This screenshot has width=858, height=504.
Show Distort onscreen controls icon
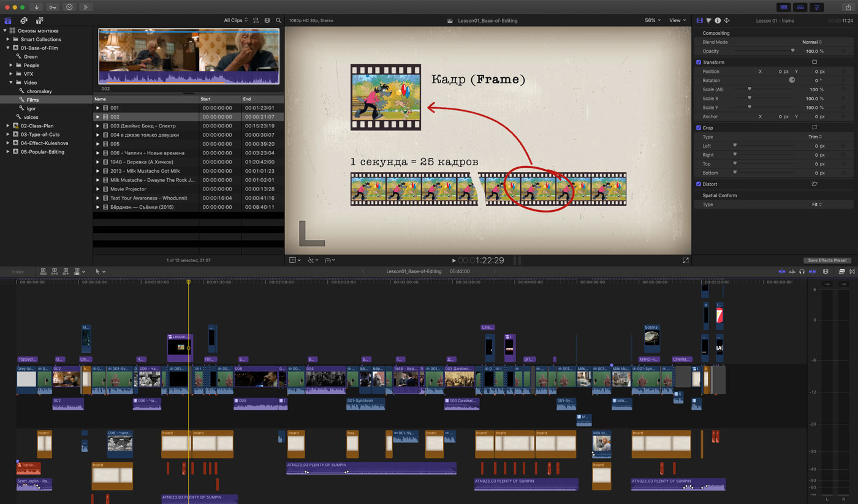[x=814, y=184]
